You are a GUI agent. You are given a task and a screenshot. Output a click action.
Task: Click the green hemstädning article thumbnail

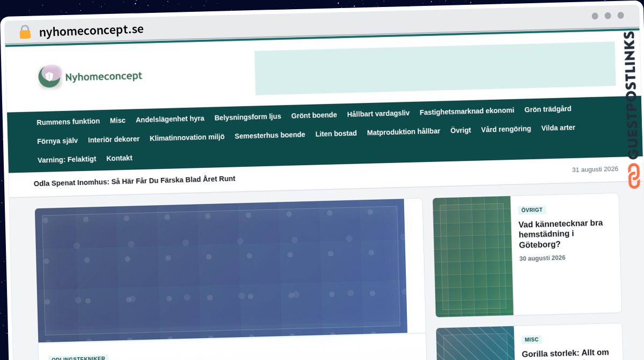click(473, 256)
